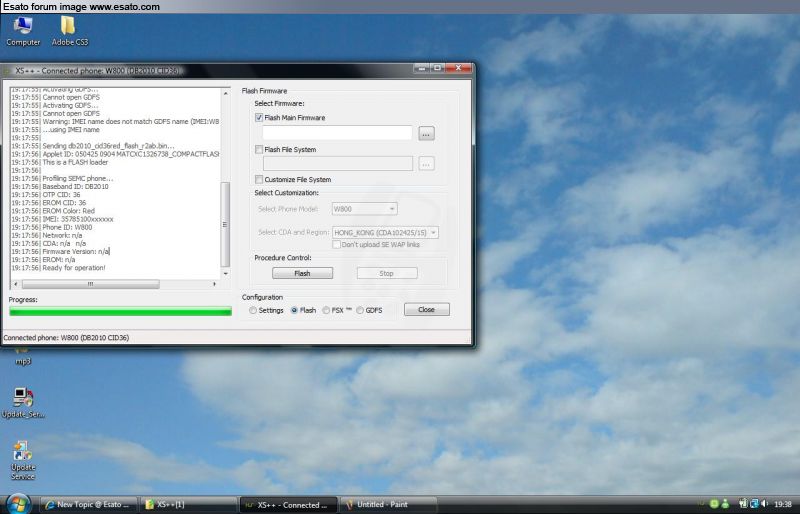Click log line 'Ready for operation!'
The image size is (800, 514).
(x=74, y=268)
